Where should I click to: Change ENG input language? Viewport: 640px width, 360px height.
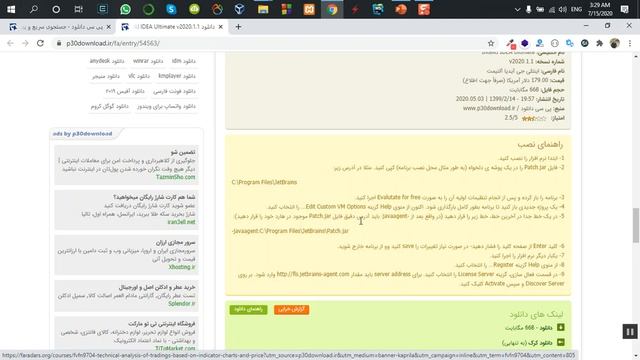pos(576,9)
